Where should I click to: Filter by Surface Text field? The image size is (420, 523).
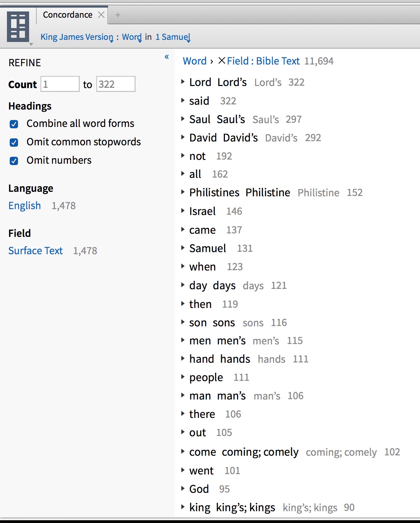tap(35, 251)
